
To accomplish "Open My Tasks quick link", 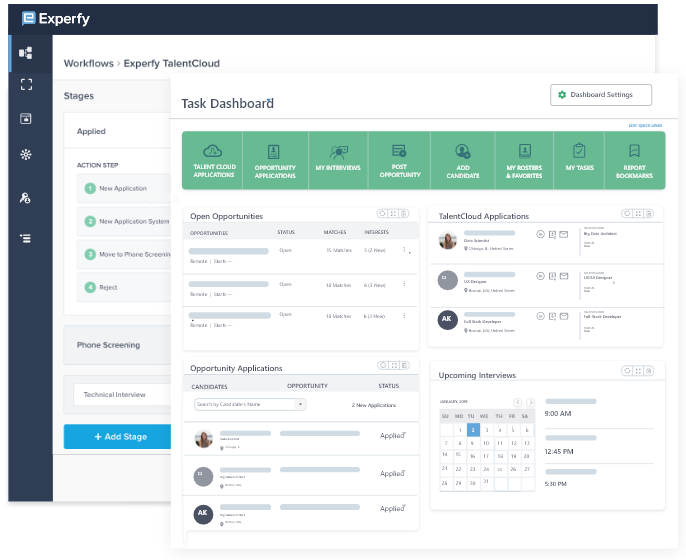I will click(579, 161).
